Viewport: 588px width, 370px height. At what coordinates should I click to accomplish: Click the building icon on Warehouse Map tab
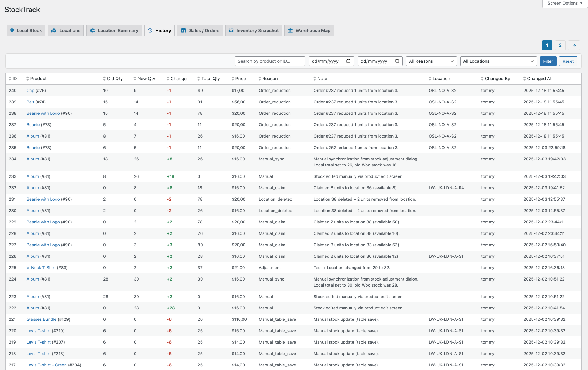(x=290, y=31)
